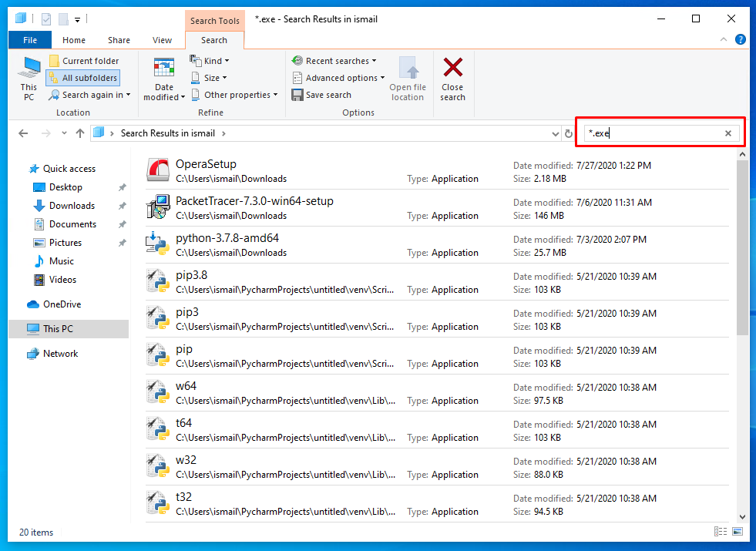
Task: Go up one folder level arrow
Action: pos(80,133)
